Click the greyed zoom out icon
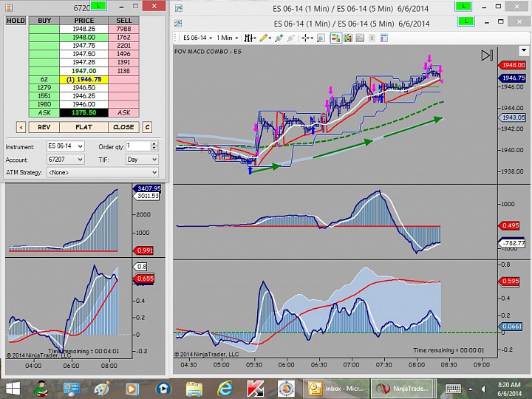 click(290, 38)
